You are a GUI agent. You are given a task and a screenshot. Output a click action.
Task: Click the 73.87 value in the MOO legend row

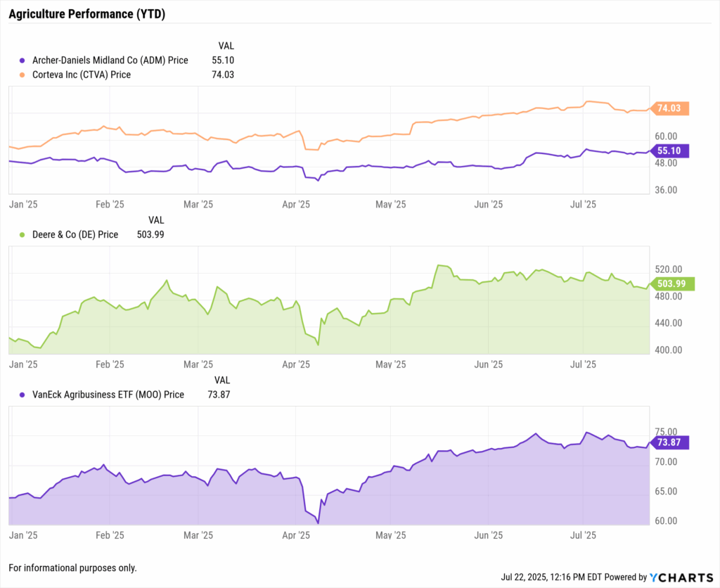(219, 394)
